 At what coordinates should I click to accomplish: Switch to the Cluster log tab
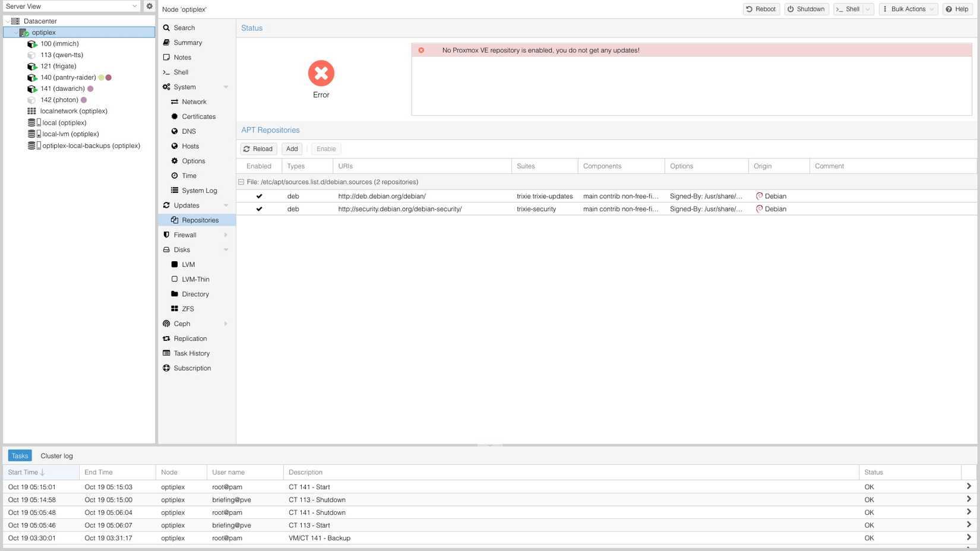coord(56,456)
